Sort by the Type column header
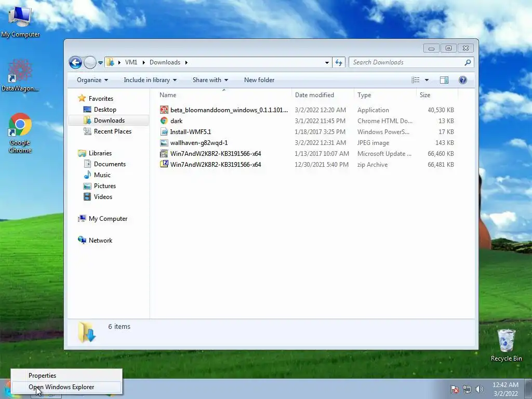The image size is (532, 399). coord(385,95)
